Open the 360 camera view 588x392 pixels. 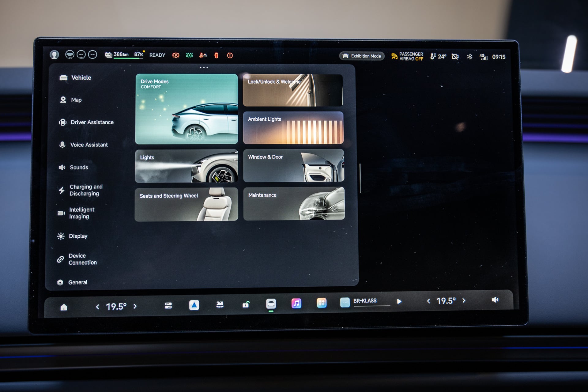[x=220, y=304]
